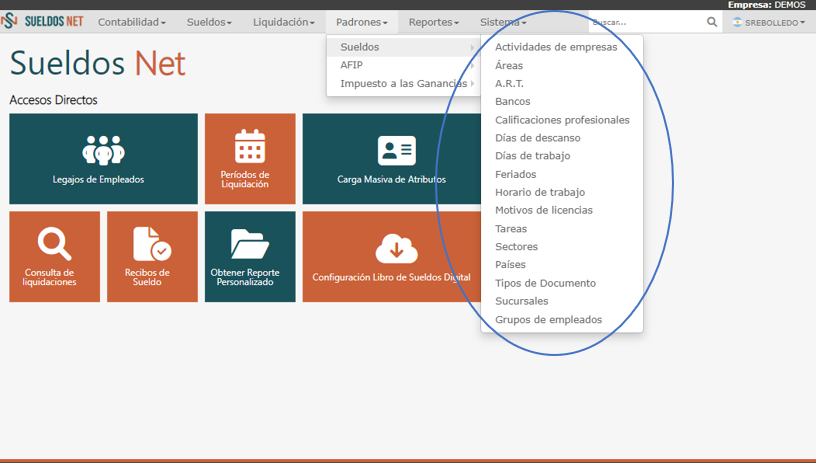Open the Sistema dropdown menu
Screen dimensions: 816x463
click(503, 22)
